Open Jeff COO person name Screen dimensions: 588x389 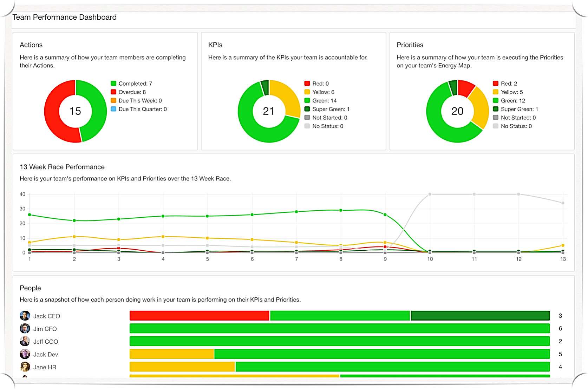click(46, 342)
